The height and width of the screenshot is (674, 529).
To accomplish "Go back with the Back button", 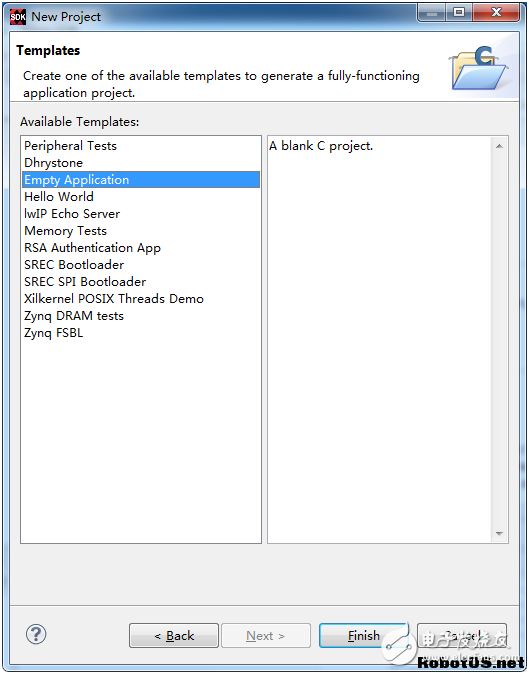I will 174,635.
